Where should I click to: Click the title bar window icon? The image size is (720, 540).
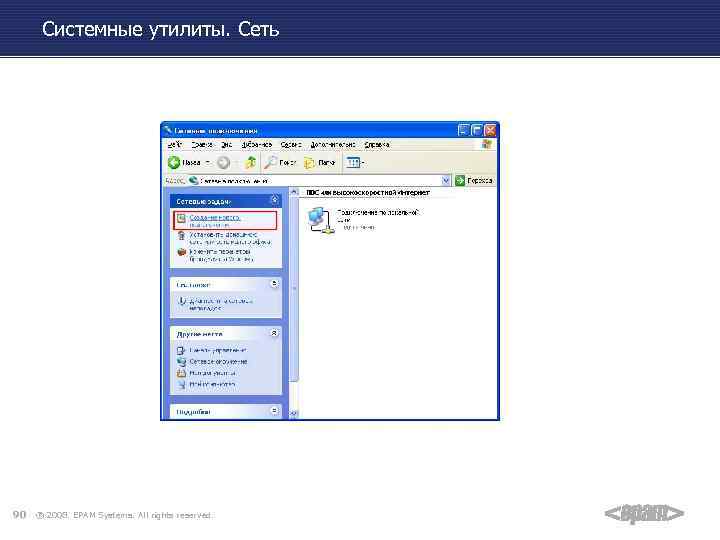[168, 130]
